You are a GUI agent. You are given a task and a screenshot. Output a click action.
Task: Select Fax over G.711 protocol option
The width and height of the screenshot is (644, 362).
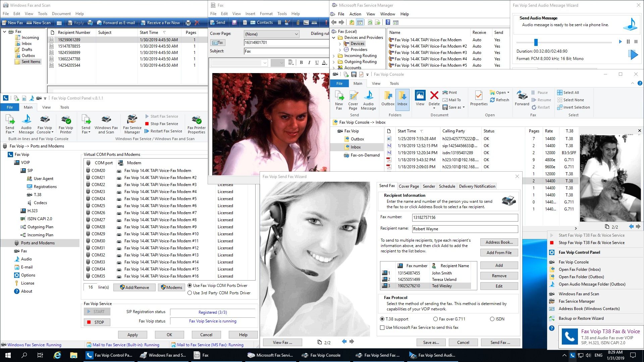435,319
